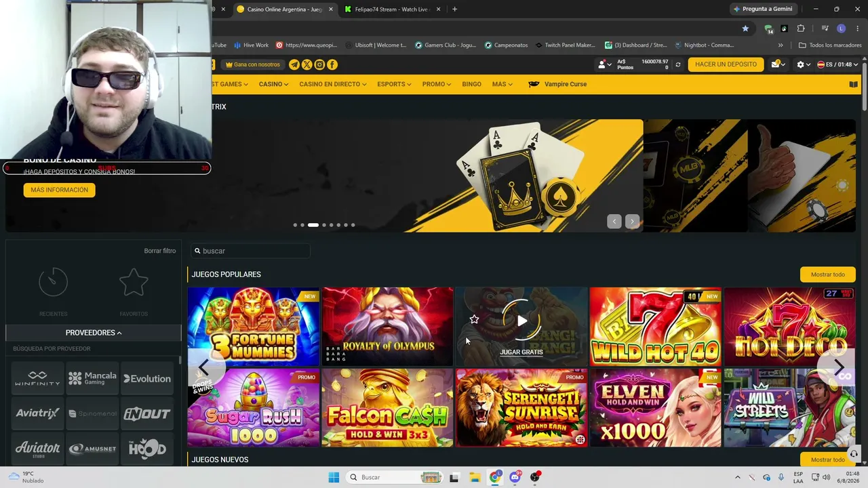
Task: Click the Gana con nosotros button
Action: (252, 64)
